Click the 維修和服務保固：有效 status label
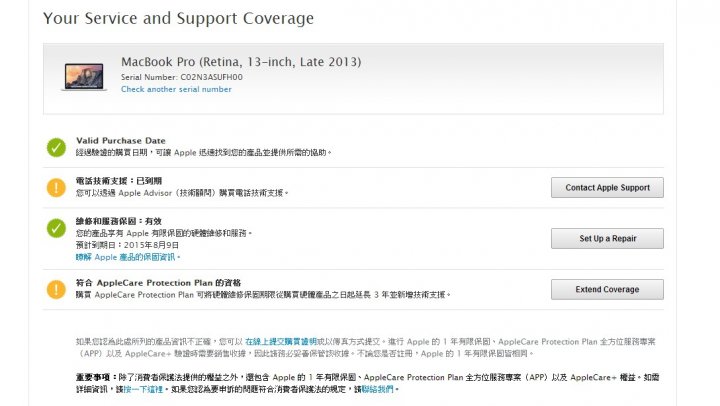Screen dimensions: 720x406 click(119, 221)
